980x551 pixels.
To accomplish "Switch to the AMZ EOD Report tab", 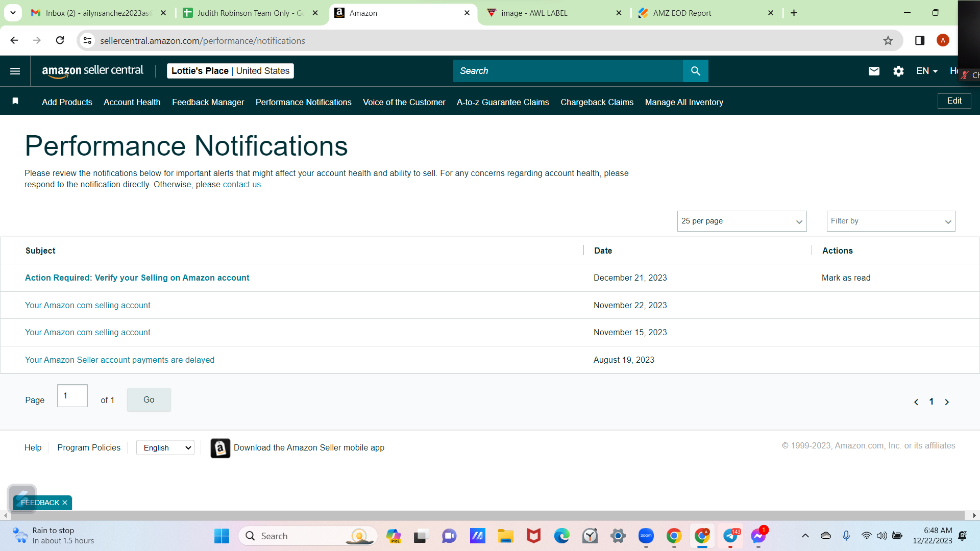I will tap(706, 13).
